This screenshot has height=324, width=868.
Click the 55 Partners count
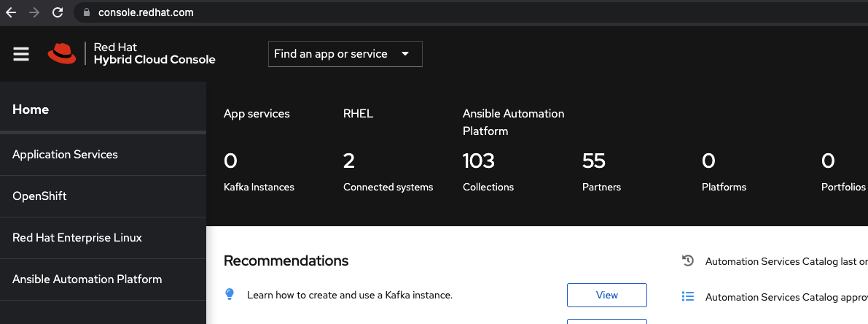point(594,161)
